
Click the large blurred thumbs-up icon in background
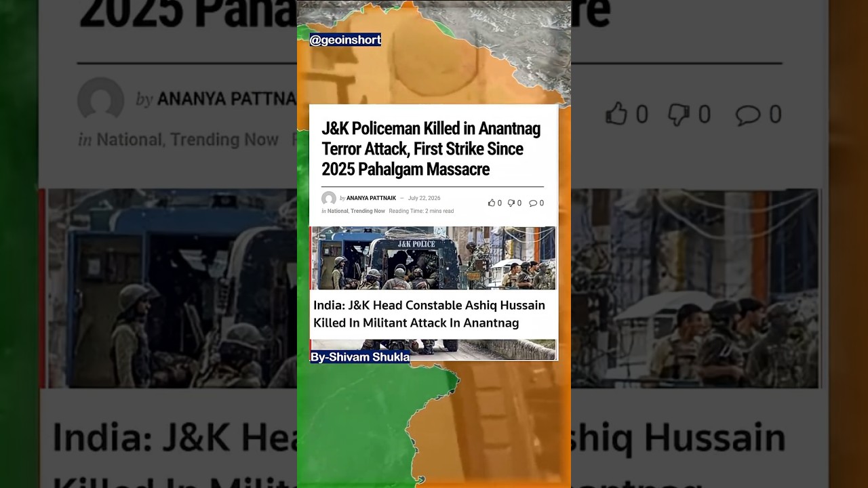click(616, 114)
